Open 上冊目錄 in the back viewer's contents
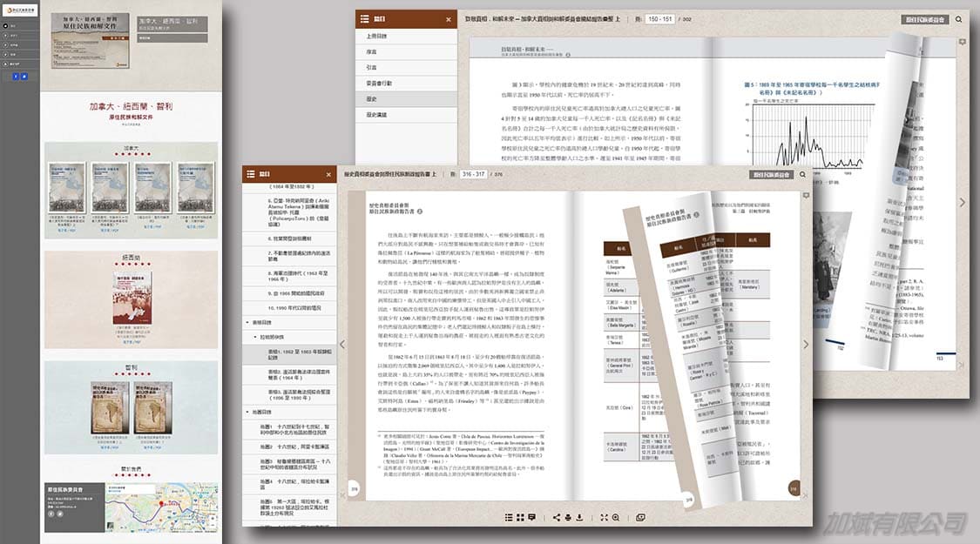The height and width of the screenshot is (544, 980). coord(407,37)
